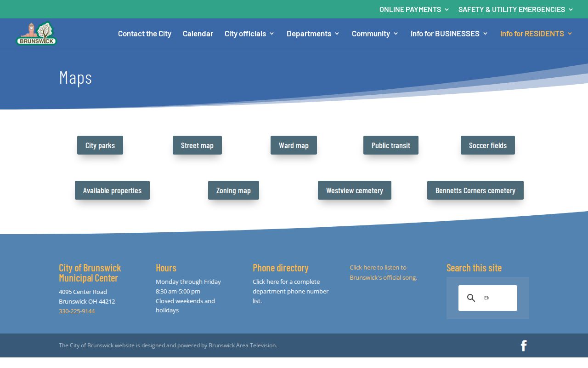This screenshot has height=368, width=588.
Task: Click the Brunswick city logo
Action: [36, 34]
